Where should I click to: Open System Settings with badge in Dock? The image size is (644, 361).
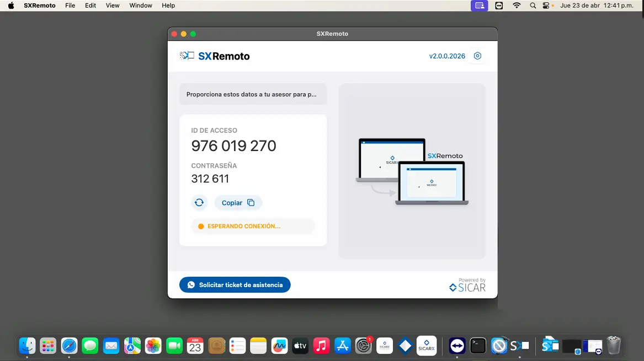(x=364, y=346)
